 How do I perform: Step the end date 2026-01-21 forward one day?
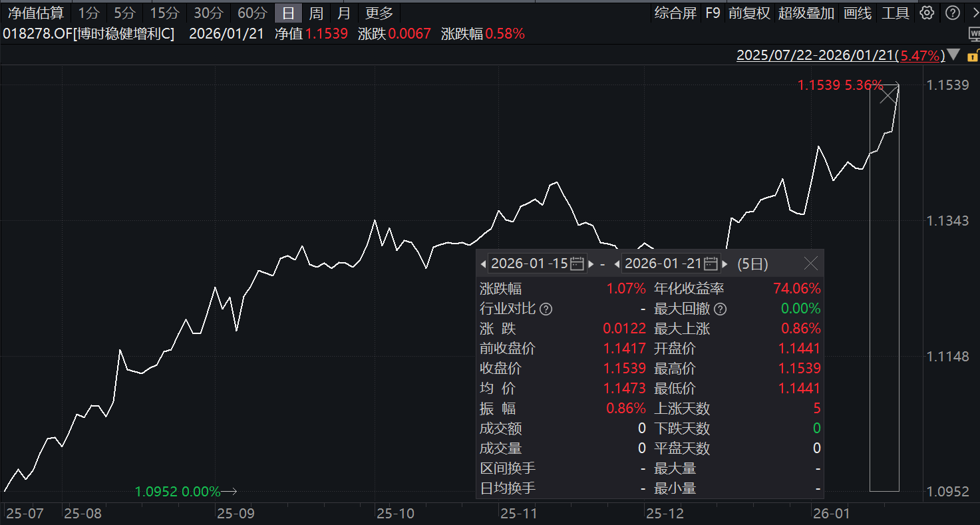[725, 264]
